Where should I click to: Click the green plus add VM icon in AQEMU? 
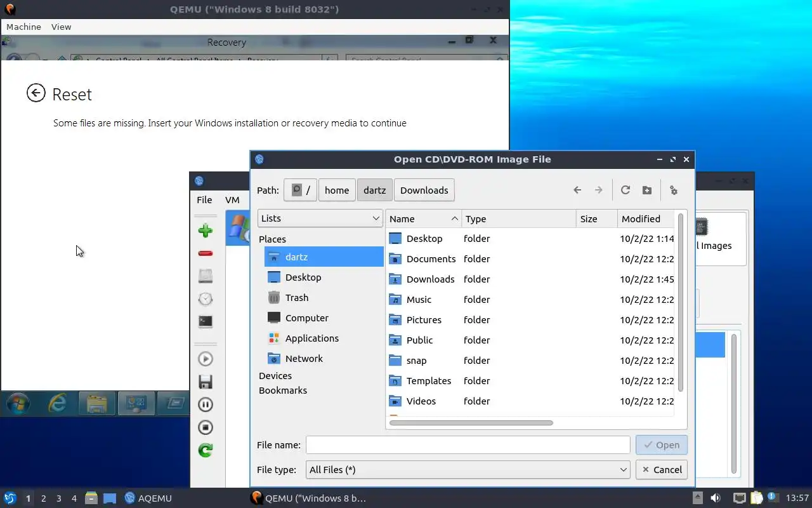tap(205, 231)
